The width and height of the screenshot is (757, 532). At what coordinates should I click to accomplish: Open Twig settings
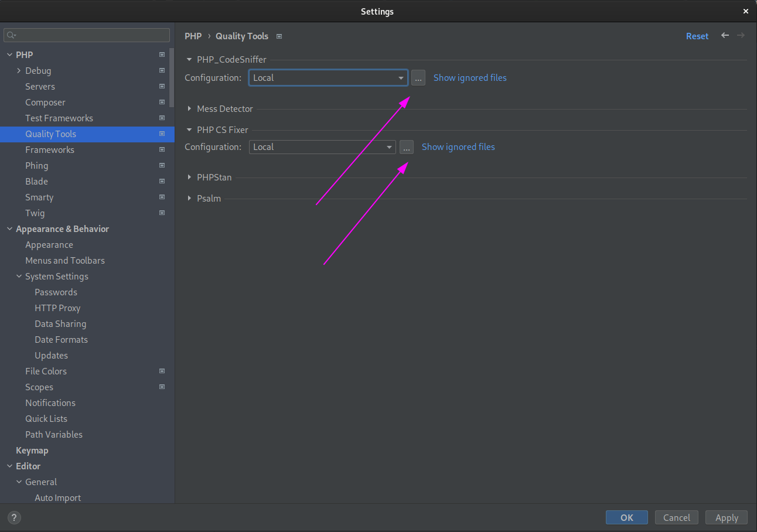click(35, 213)
